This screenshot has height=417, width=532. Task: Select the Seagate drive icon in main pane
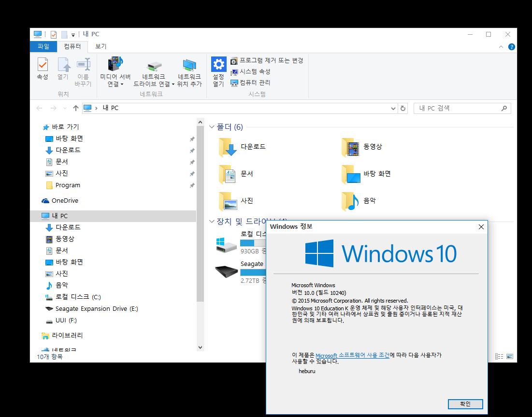(x=226, y=272)
